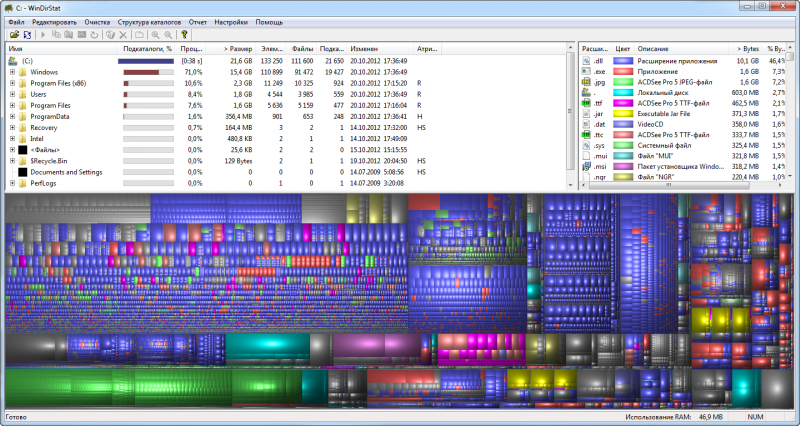This screenshot has width=800, height=426.
Task: Expand the Program Files (x86) node
Action: [12, 83]
